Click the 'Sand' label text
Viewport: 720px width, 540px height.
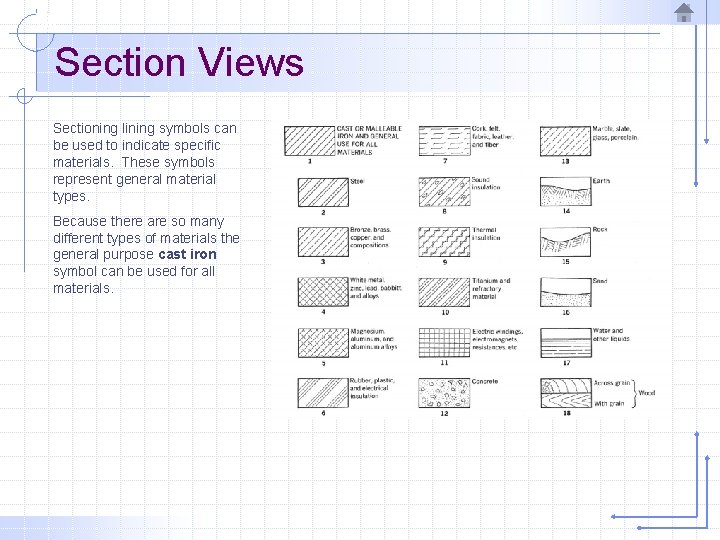coord(600,281)
